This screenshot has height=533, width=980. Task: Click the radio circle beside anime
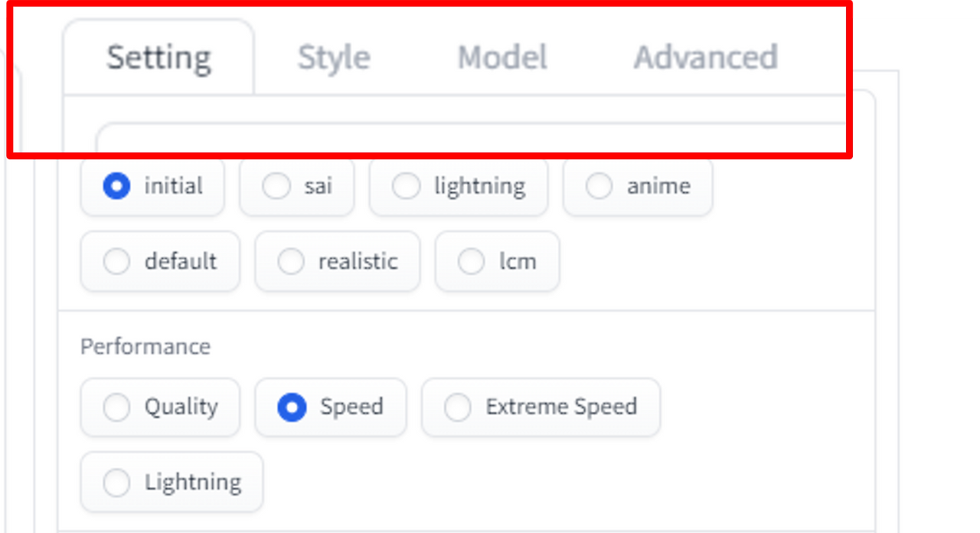coord(599,186)
